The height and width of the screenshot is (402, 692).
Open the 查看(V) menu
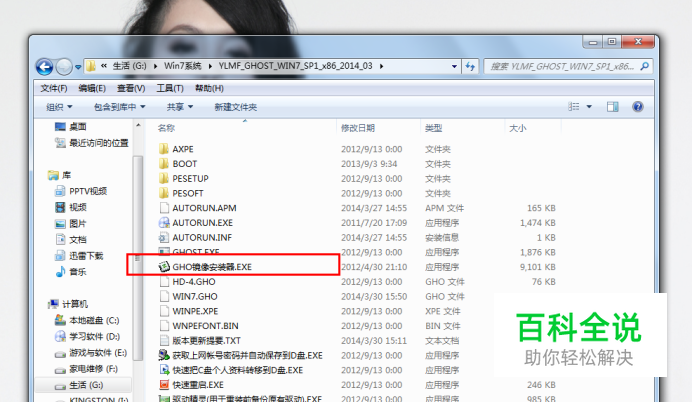131,89
